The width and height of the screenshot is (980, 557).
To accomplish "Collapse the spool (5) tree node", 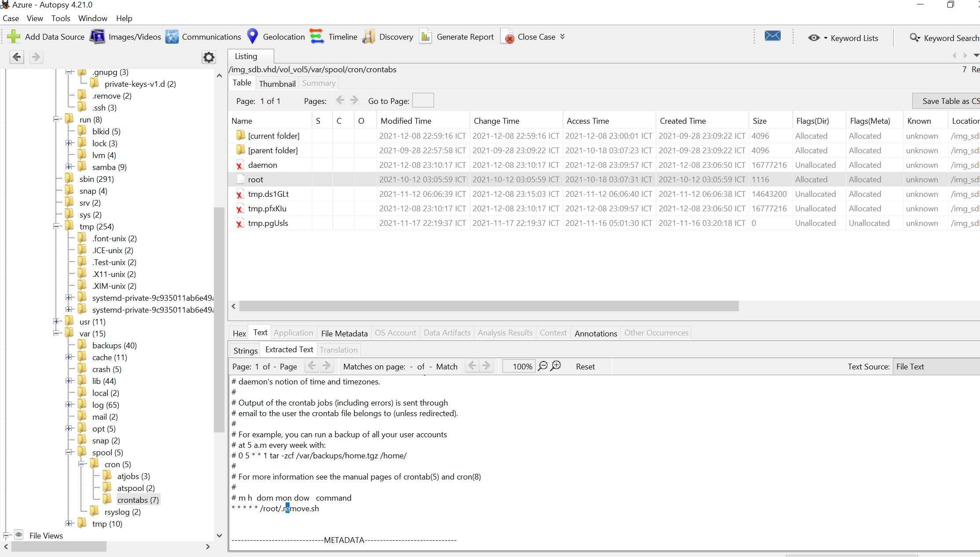I will [x=69, y=452].
